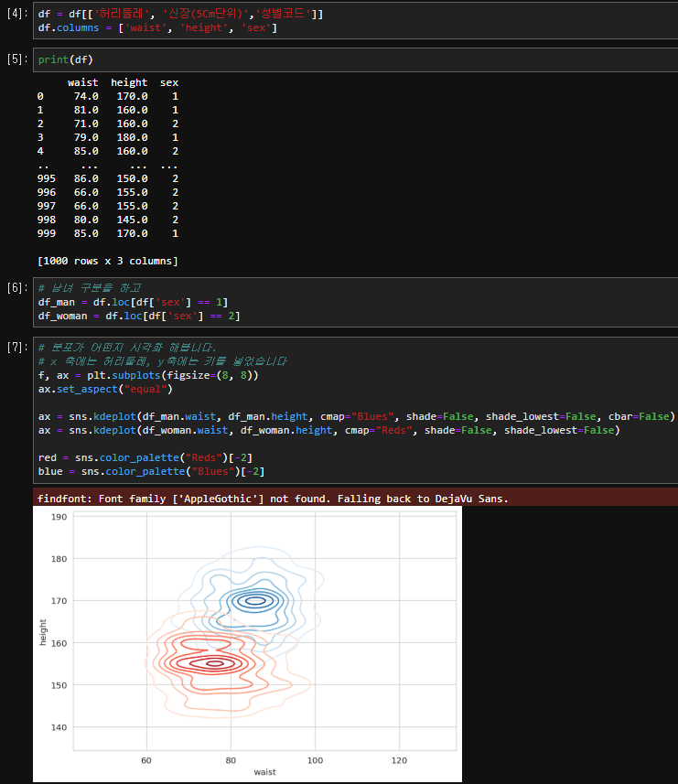The height and width of the screenshot is (784, 678).
Task: Click row 0 with waist 74.0
Action: pos(107,96)
